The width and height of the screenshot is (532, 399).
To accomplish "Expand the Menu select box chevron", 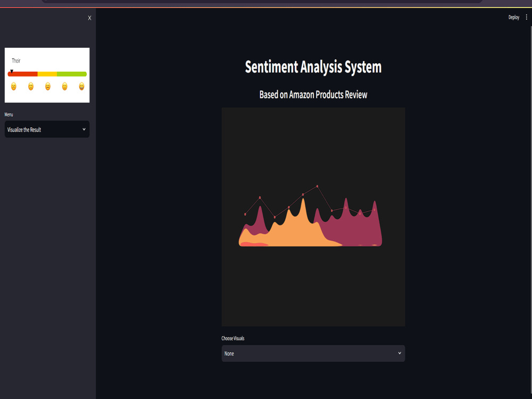I will point(84,129).
